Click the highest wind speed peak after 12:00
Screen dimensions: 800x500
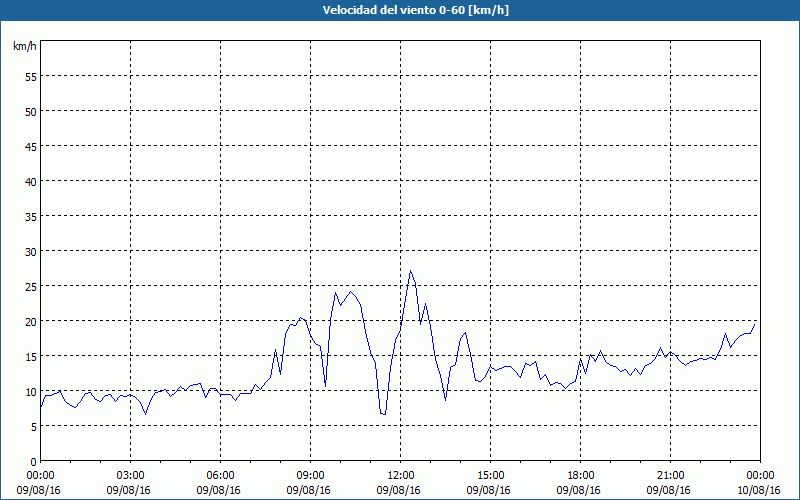point(410,271)
